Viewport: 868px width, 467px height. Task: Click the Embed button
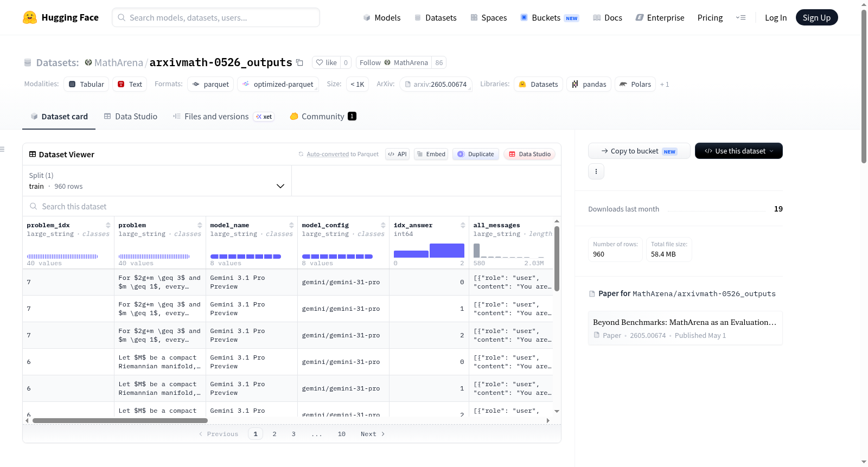click(x=431, y=154)
